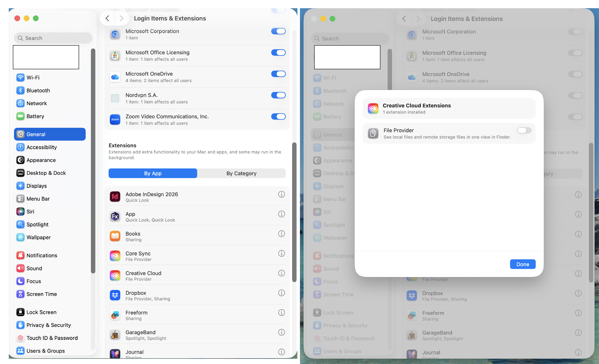
Task: Select Displays icon in the left window's sidebar
Action: coord(20,186)
